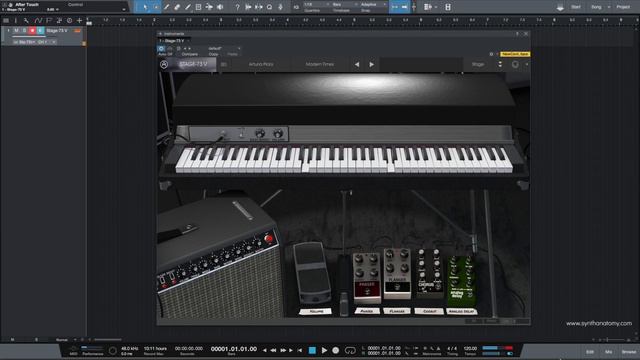640x360 pixels.
Task: Open the Start page
Action: coord(576,7)
